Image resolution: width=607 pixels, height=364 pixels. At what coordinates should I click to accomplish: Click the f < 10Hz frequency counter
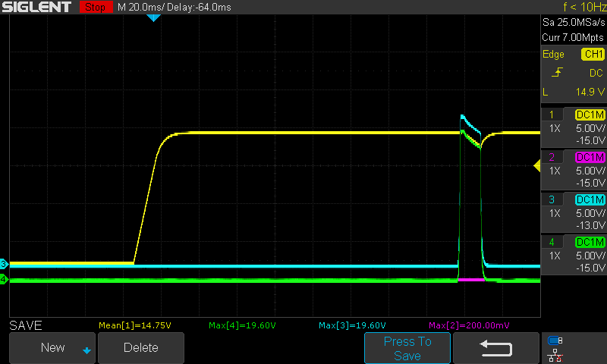point(584,7)
